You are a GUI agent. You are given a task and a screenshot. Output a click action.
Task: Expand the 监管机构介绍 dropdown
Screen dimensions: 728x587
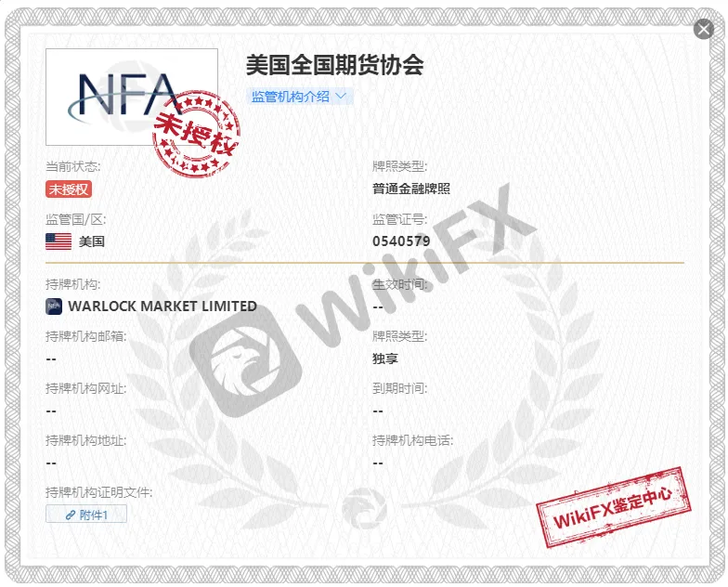pos(299,97)
